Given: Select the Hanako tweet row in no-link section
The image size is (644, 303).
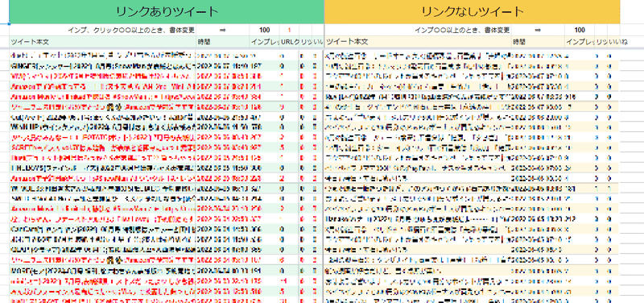Looking at the screenshot, I should [x=418, y=218].
